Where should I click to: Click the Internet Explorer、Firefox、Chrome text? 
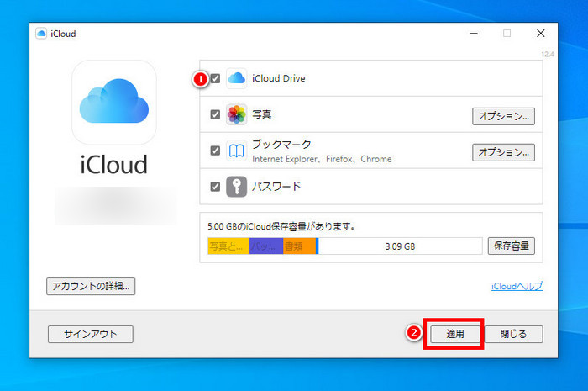pyautogui.click(x=322, y=159)
